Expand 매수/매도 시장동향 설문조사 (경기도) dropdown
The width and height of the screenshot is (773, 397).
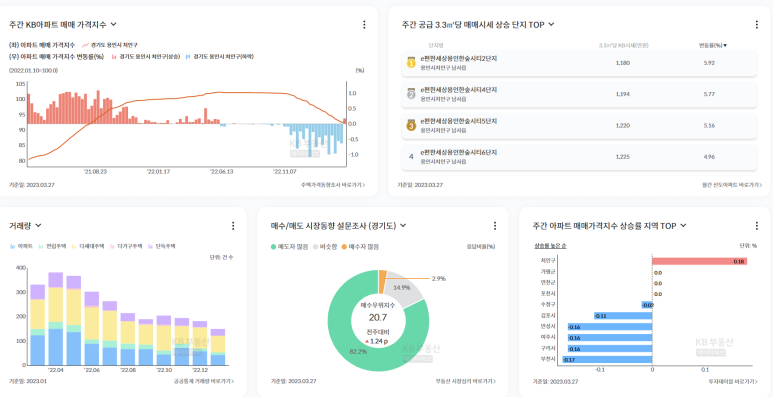(x=403, y=225)
